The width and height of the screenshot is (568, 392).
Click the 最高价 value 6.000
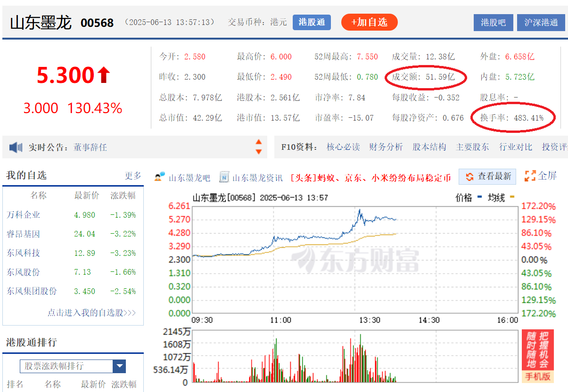point(281,57)
